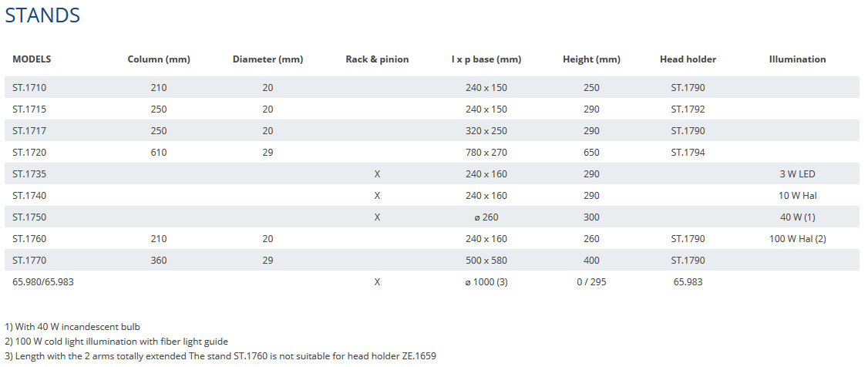The width and height of the screenshot is (868, 367).
Task: Click model ST.1710 in the table
Action: point(29,87)
